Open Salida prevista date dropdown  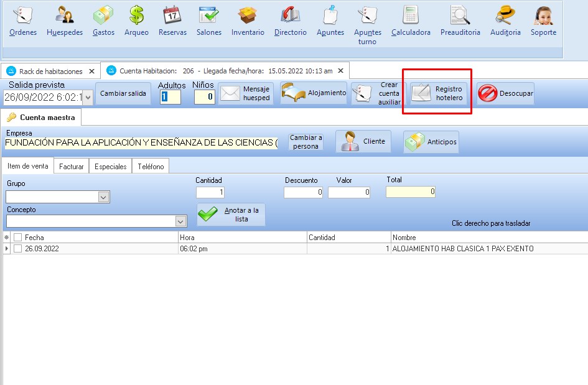[x=88, y=98]
